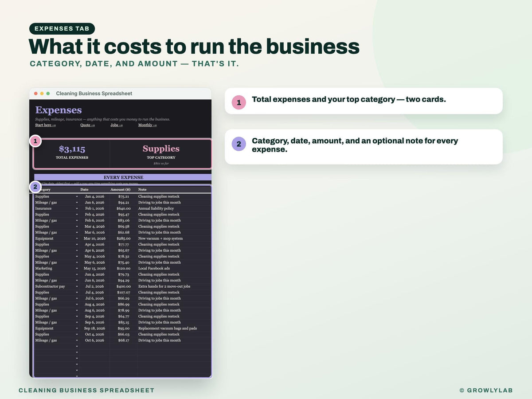Viewport: 532px width, 399px height.
Task: Open the "Monthly →" link
Action: pyautogui.click(x=147, y=125)
